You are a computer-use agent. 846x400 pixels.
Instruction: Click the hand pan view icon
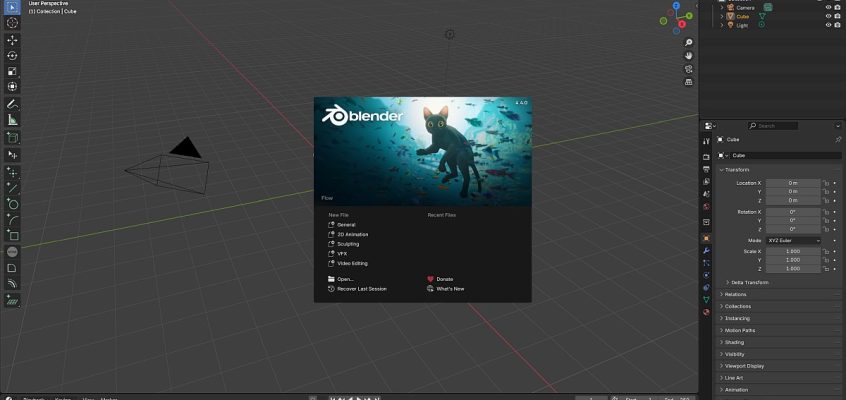pos(688,56)
